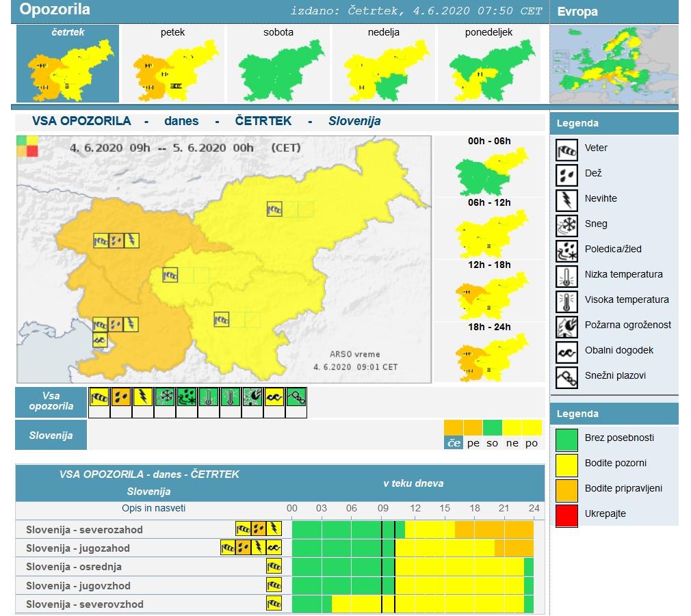Click the Vsa opozorila label button
The width and height of the screenshot is (691, 616).
pos(51,403)
